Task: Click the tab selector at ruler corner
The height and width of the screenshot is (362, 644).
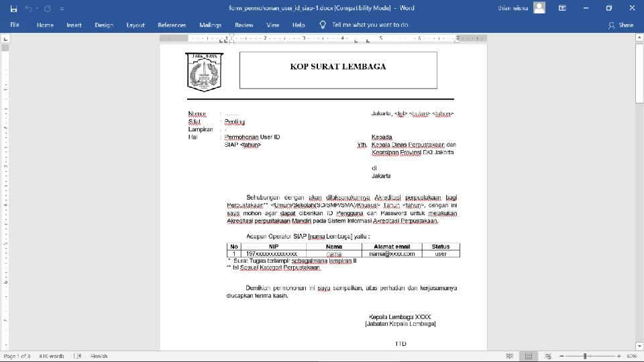Action: pyautogui.click(x=5, y=39)
